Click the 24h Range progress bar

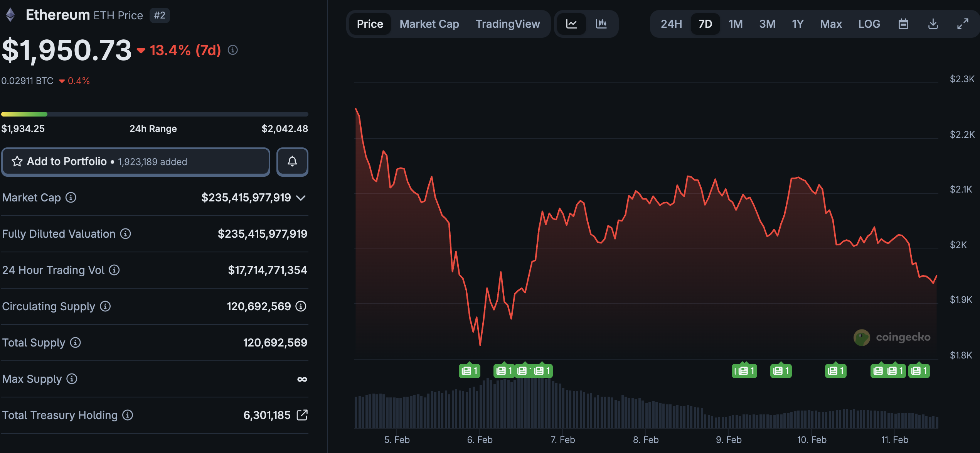pos(155,114)
